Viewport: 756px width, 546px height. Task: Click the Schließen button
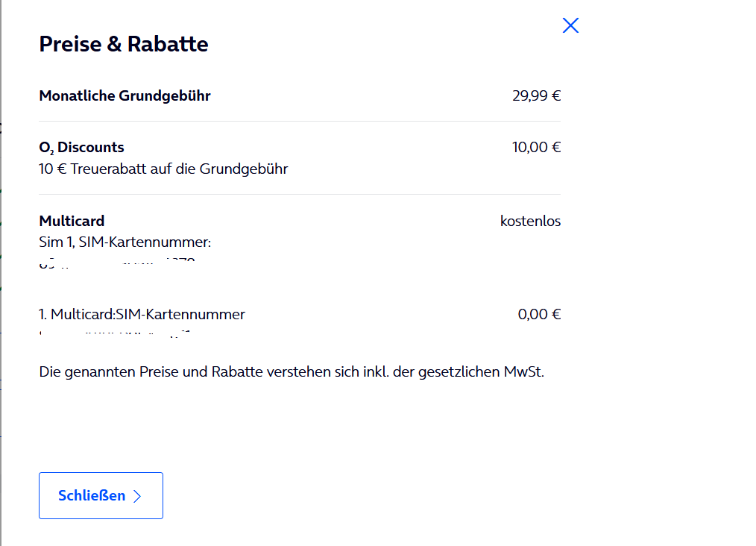click(101, 495)
